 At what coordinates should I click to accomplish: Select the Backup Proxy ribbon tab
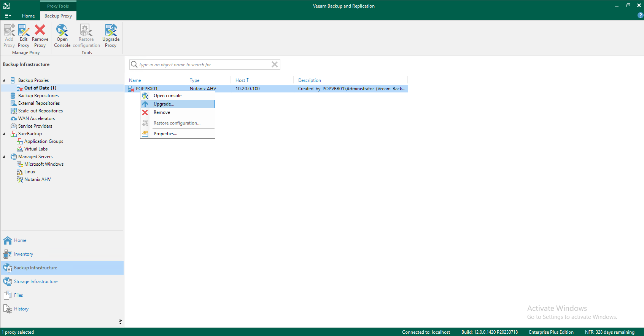pos(58,16)
